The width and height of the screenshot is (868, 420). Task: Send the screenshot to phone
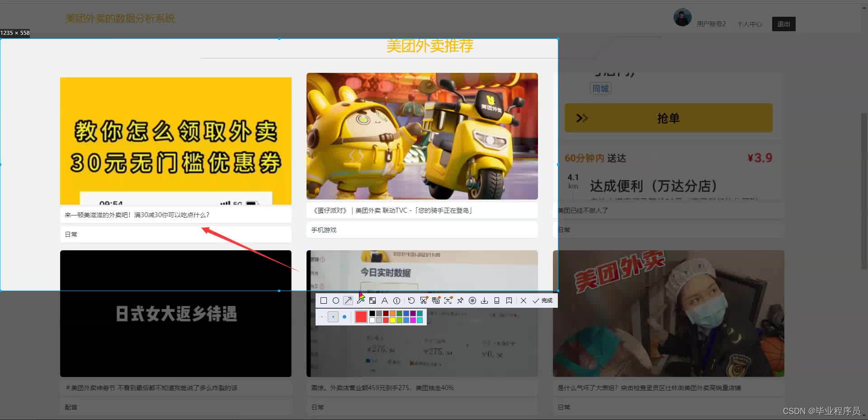[x=497, y=301]
